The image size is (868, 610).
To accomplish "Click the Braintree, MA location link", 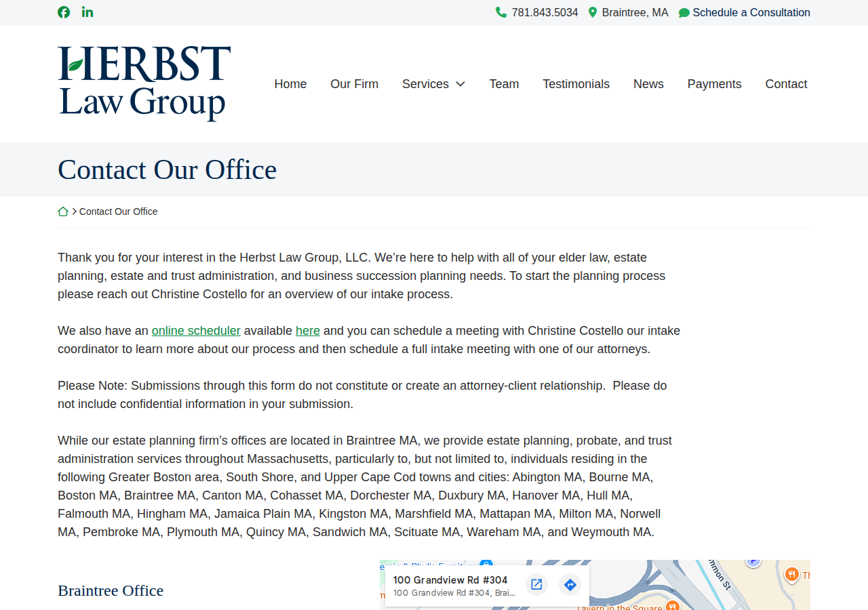I will (x=635, y=12).
